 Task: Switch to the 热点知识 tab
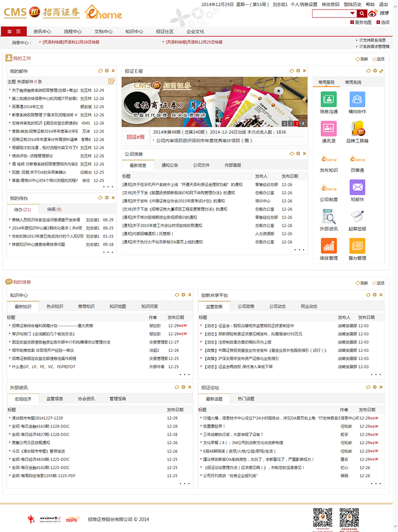55,306
